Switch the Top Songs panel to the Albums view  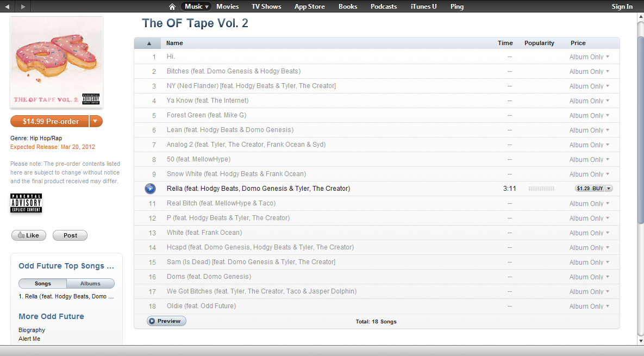pos(90,283)
